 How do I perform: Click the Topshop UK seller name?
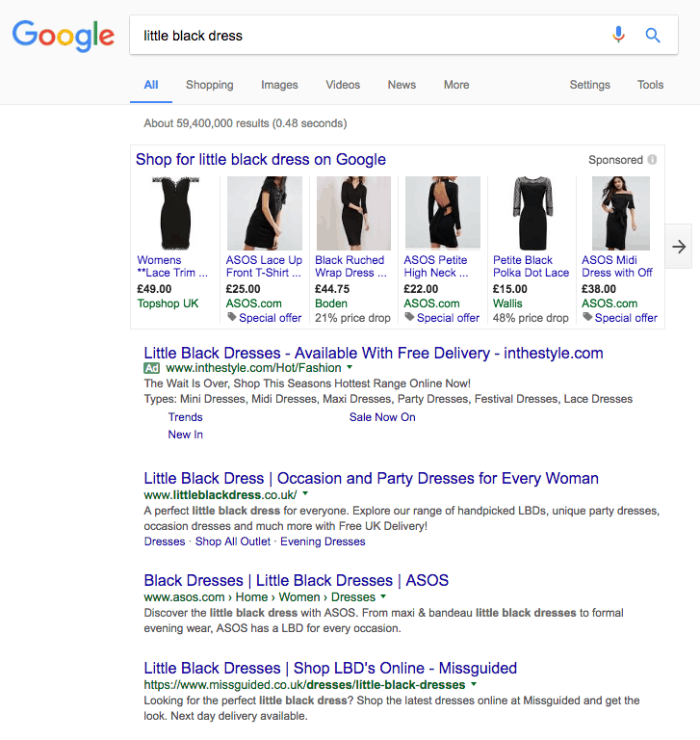168,304
